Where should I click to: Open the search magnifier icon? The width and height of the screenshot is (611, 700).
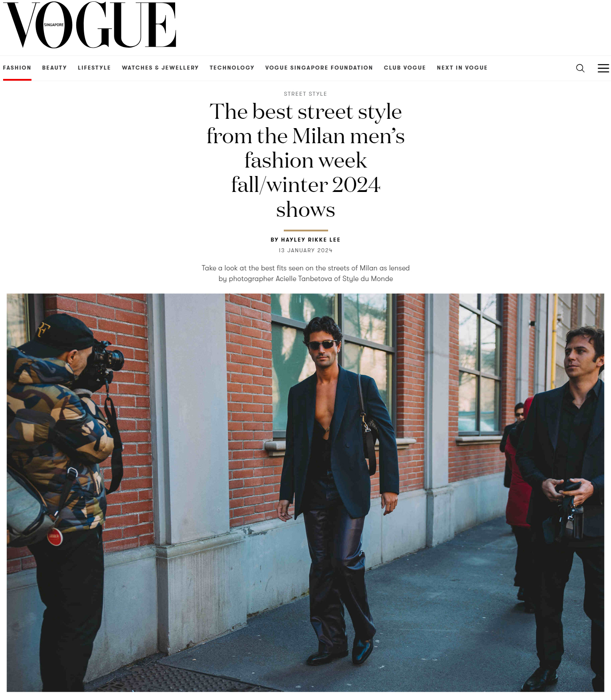580,68
